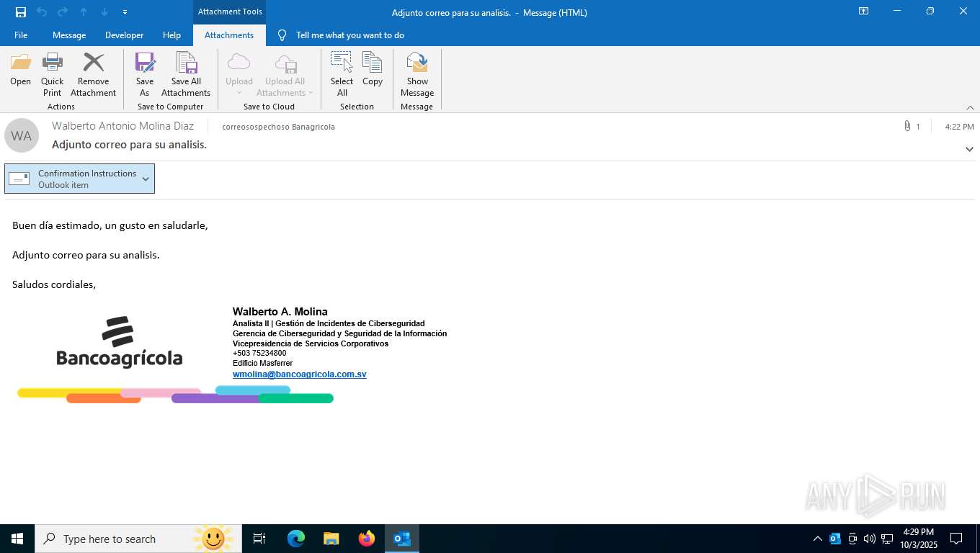Click the WA sender avatar
This screenshot has height=553, width=980.
[x=22, y=135]
